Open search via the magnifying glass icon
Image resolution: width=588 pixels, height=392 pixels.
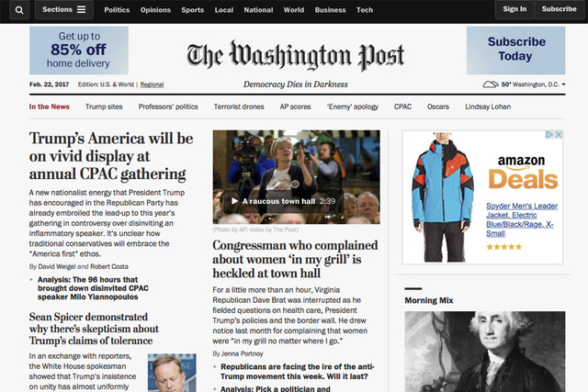pyautogui.click(x=19, y=10)
